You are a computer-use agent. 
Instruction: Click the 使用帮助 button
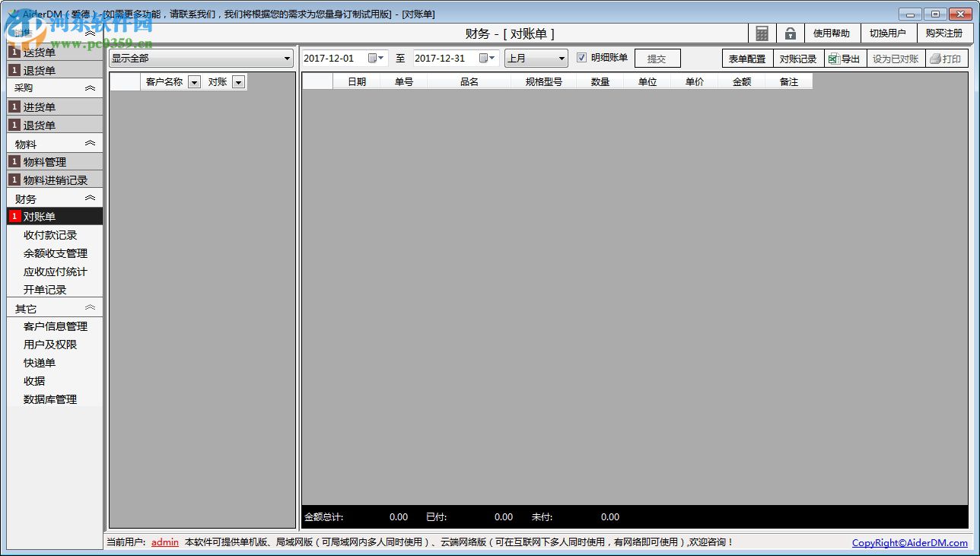tap(832, 33)
